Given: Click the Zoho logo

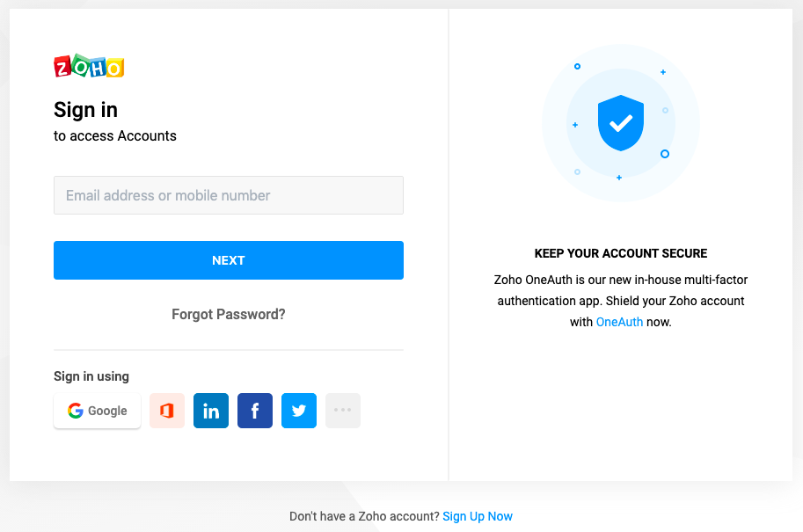Looking at the screenshot, I should [x=89, y=67].
